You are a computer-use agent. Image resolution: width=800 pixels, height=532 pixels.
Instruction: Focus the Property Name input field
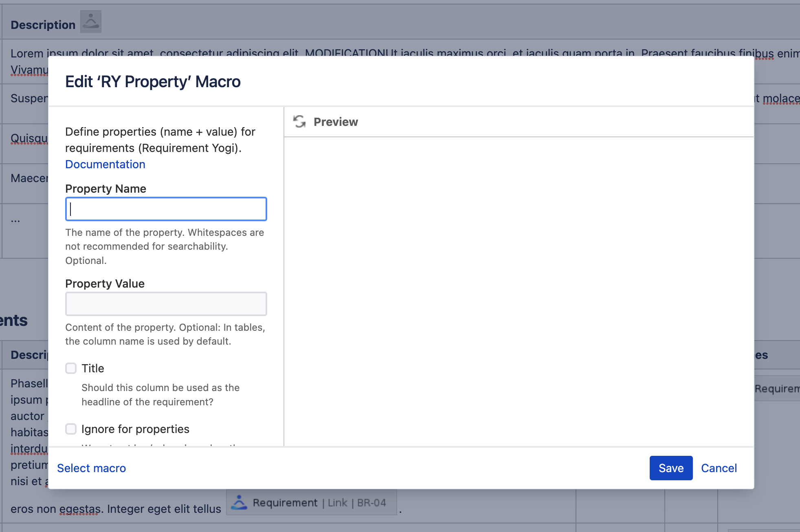pos(165,209)
